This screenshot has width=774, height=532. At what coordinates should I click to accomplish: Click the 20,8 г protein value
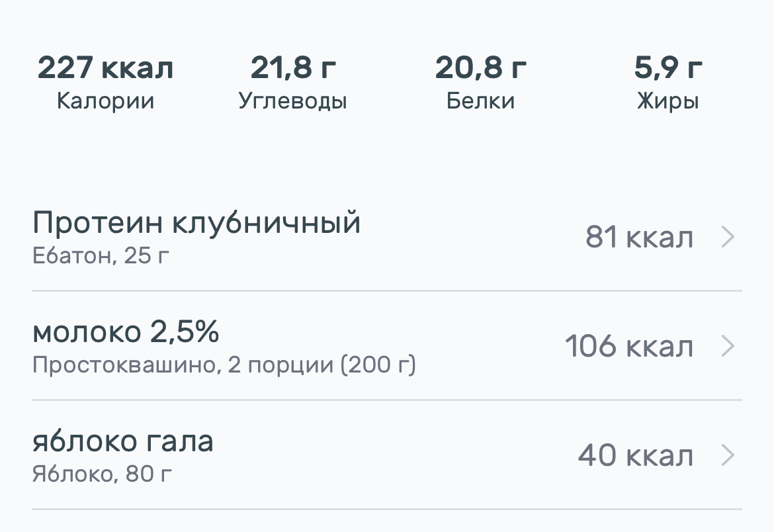tap(480, 67)
